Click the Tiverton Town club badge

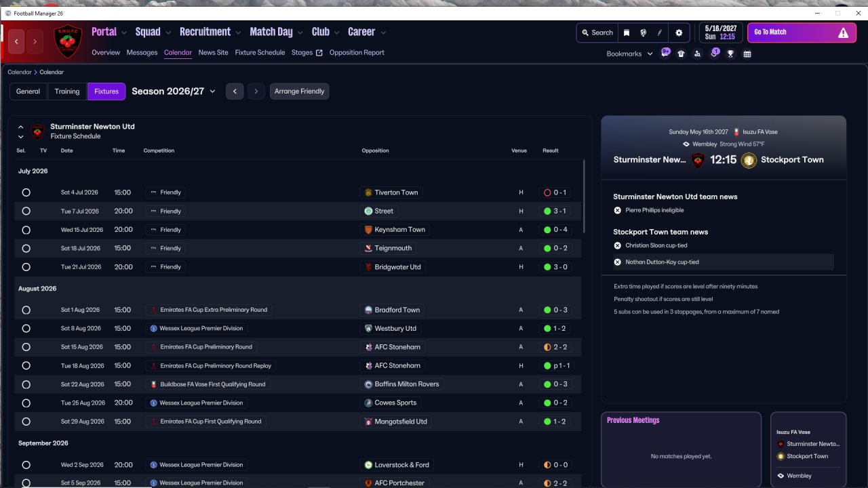pyautogui.click(x=368, y=192)
